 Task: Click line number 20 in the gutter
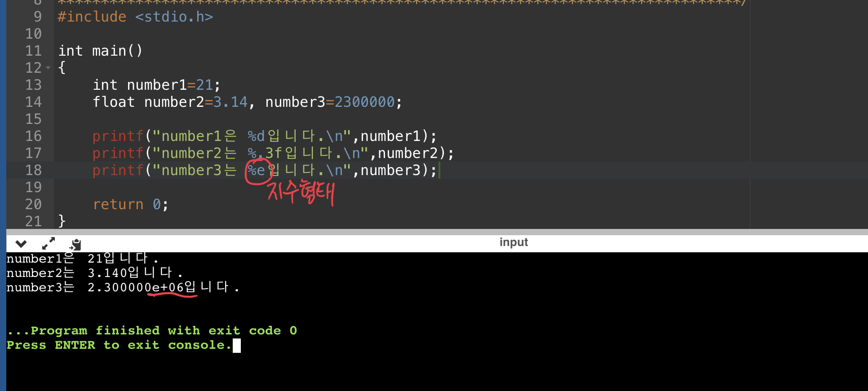[x=33, y=204]
